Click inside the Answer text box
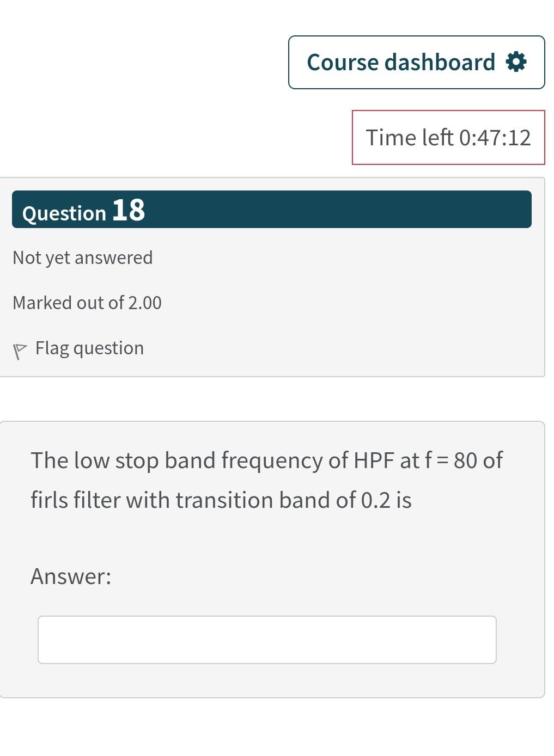554x756 pixels. (x=267, y=640)
